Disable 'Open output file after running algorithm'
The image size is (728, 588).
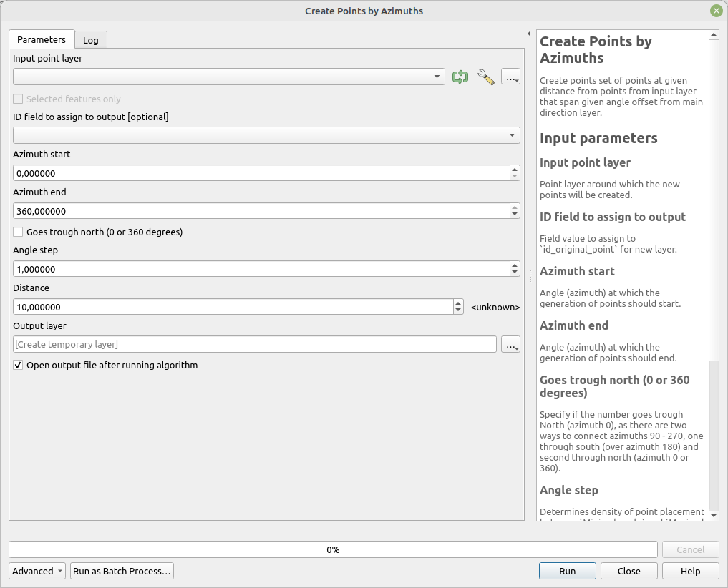(x=17, y=365)
